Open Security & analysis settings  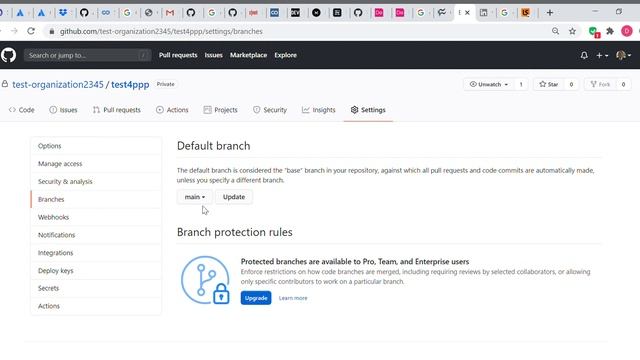96,182
